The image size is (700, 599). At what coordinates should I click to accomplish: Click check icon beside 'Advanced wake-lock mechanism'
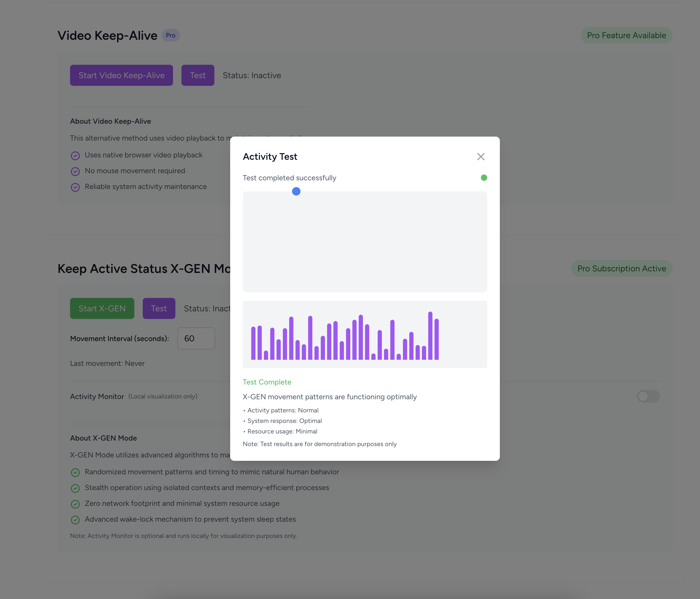point(75,520)
